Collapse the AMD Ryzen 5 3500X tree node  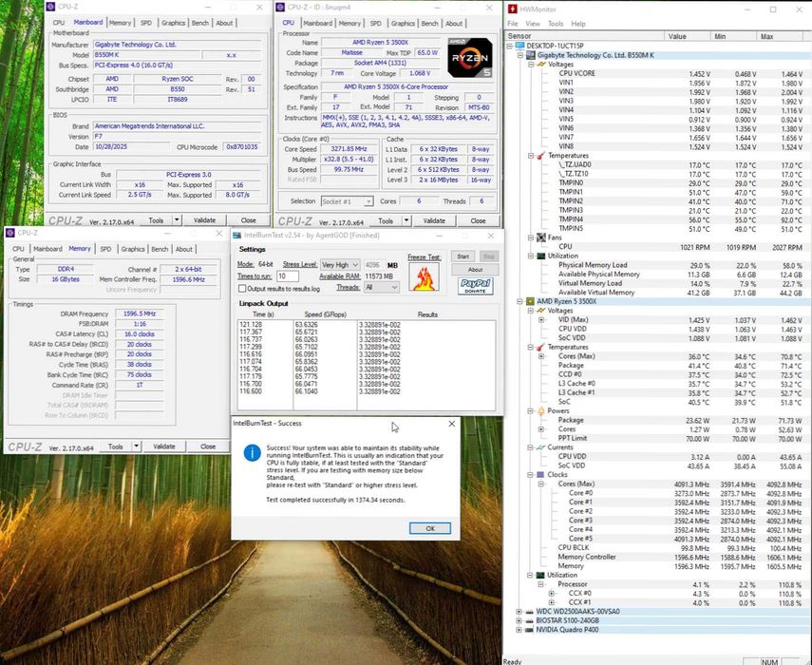520,301
